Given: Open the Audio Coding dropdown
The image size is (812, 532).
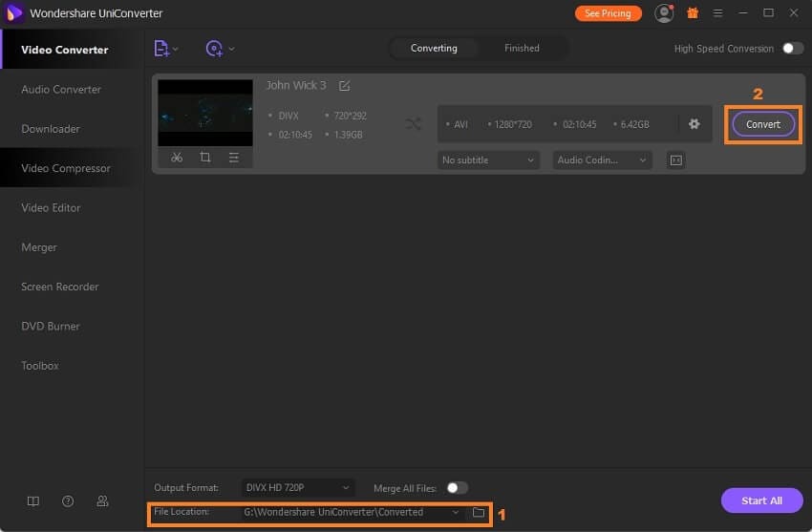Looking at the screenshot, I should (602, 160).
